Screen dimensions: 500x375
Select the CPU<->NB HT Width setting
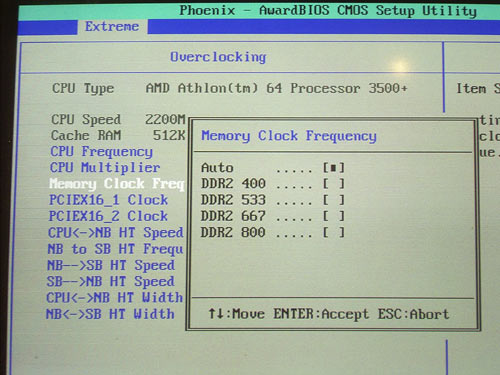coord(115,297)
